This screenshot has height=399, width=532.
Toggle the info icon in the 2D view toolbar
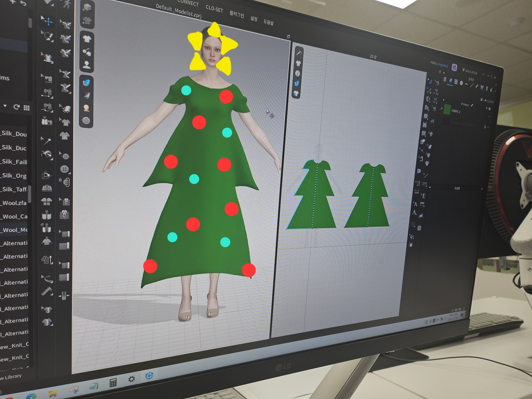point(298,73)
